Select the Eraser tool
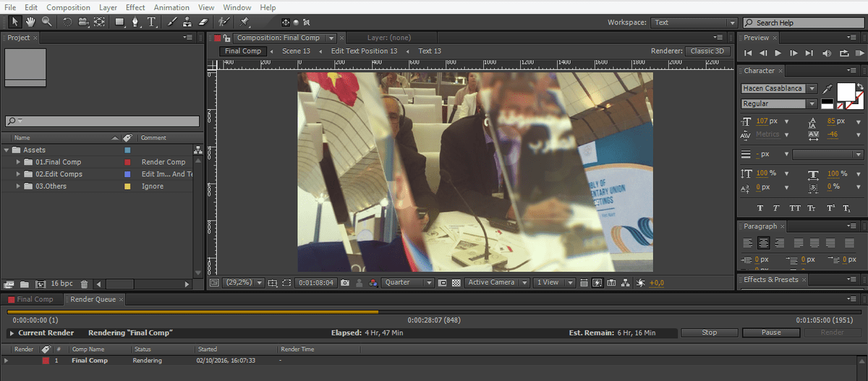Screen dimensions: 868x381 tap(203, 22)
